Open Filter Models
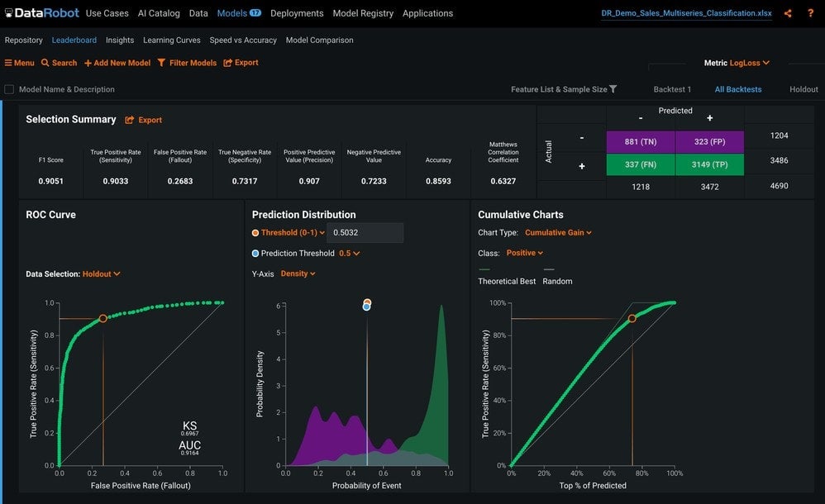The width and height of the screenshot is (825, 504). click(187, 63)
